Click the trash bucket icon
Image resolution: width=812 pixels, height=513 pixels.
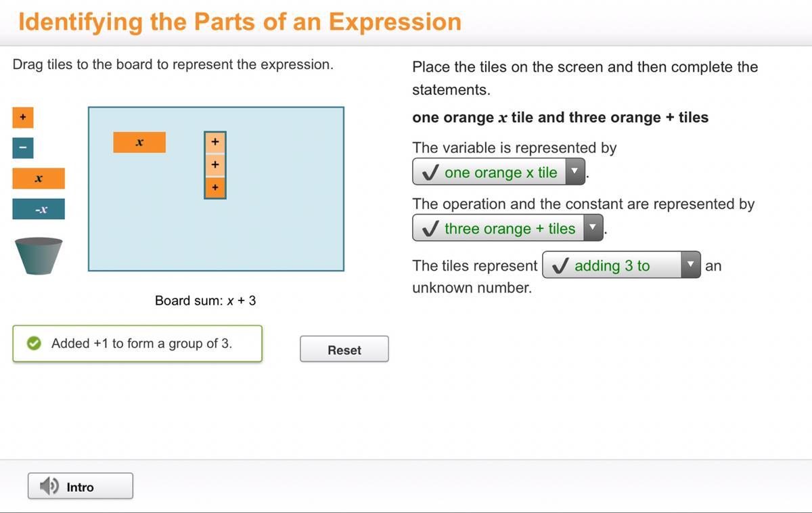coord(39,255)
